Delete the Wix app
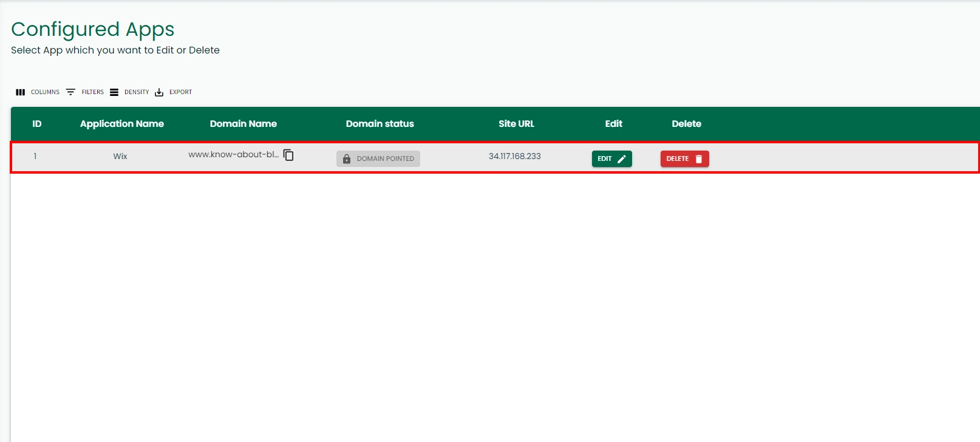 [x=685, y=158]
